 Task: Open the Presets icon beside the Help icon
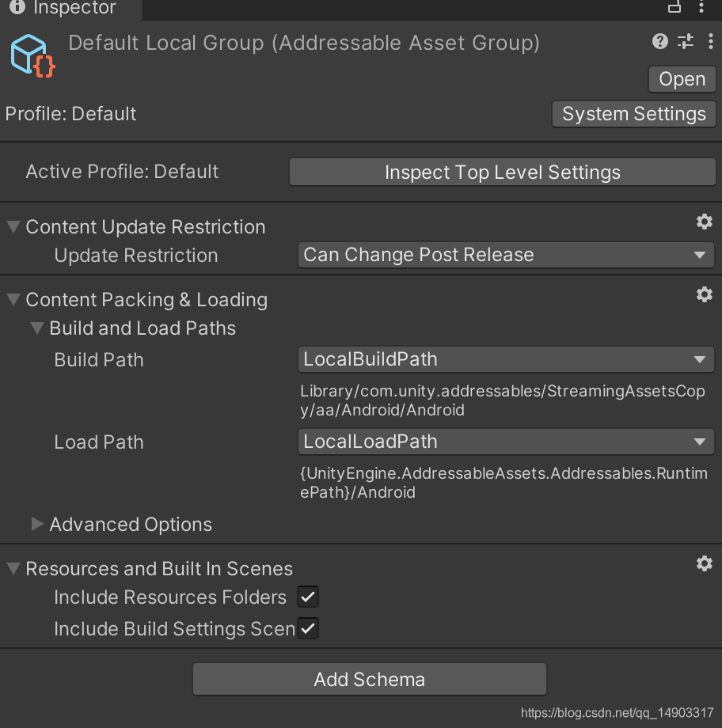[x=686, y=41]
